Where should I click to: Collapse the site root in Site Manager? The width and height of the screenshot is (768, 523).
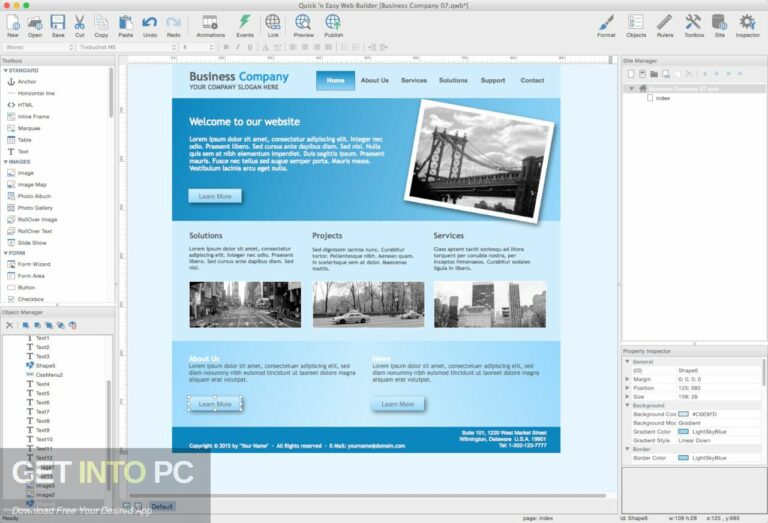[x=632, y=89]
